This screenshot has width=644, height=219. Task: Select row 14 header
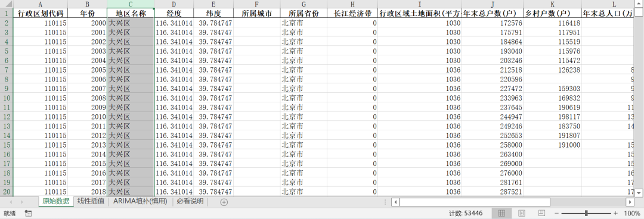tap(7, 135)
